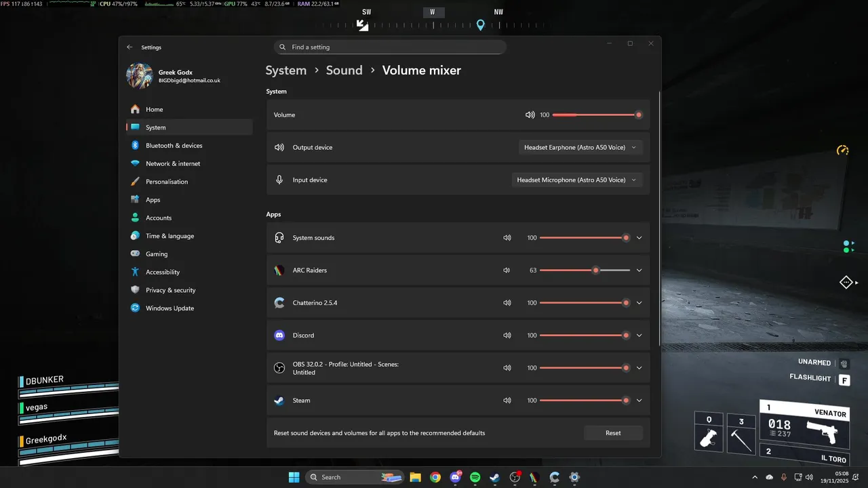Click the Bluetooth sidebar icon

pos(135,146)
